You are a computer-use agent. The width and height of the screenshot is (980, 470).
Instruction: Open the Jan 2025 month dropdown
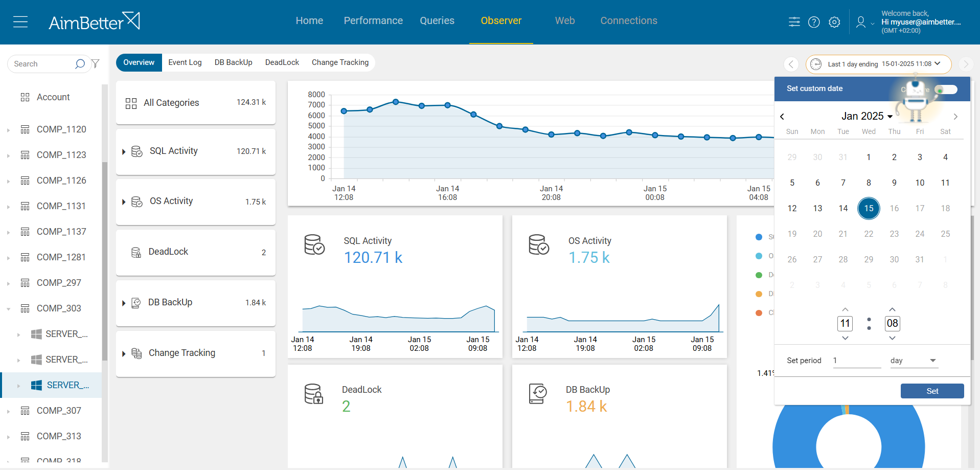tap(867, 116)
